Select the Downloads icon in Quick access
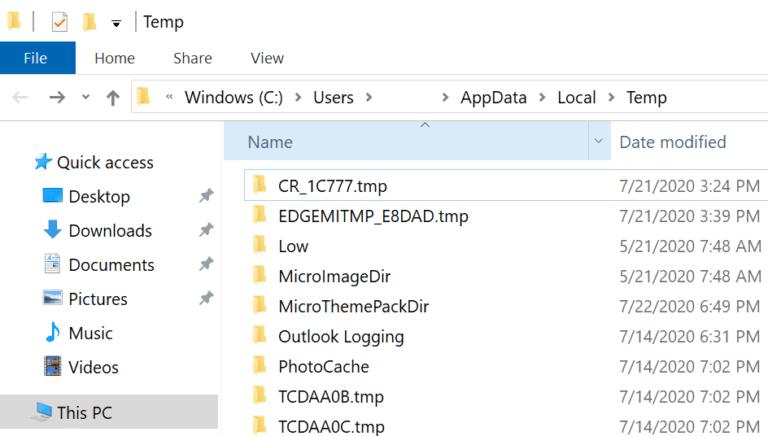The image size is (768, 436). 52,230
